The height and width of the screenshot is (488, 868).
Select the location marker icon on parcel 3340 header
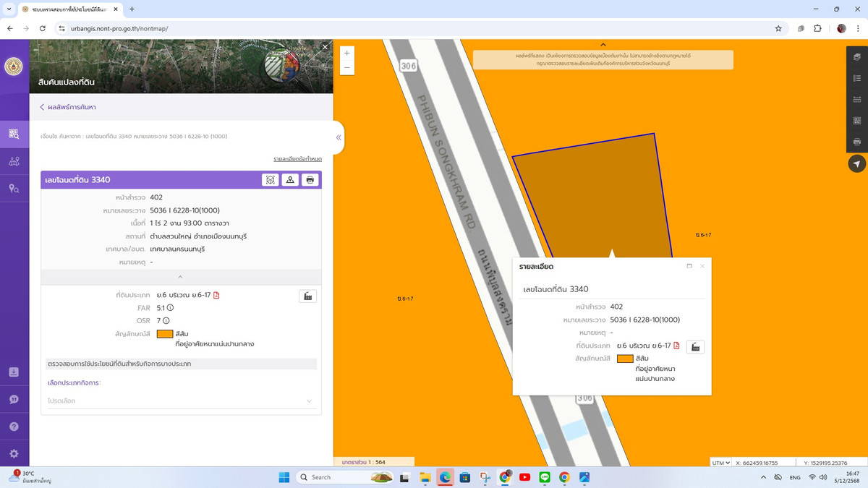(290, 179)
